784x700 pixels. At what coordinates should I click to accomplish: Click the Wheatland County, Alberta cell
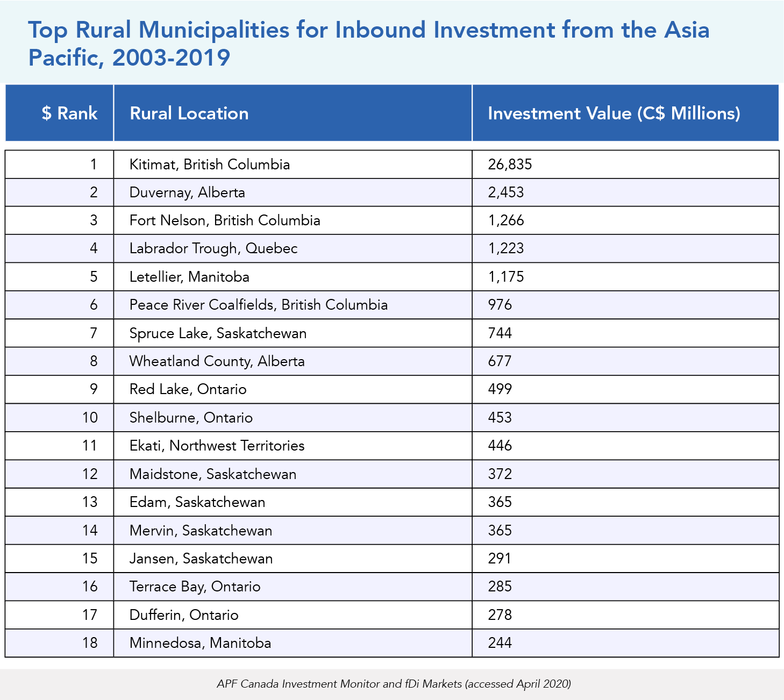pyautogui.click(x=217, y=361)
